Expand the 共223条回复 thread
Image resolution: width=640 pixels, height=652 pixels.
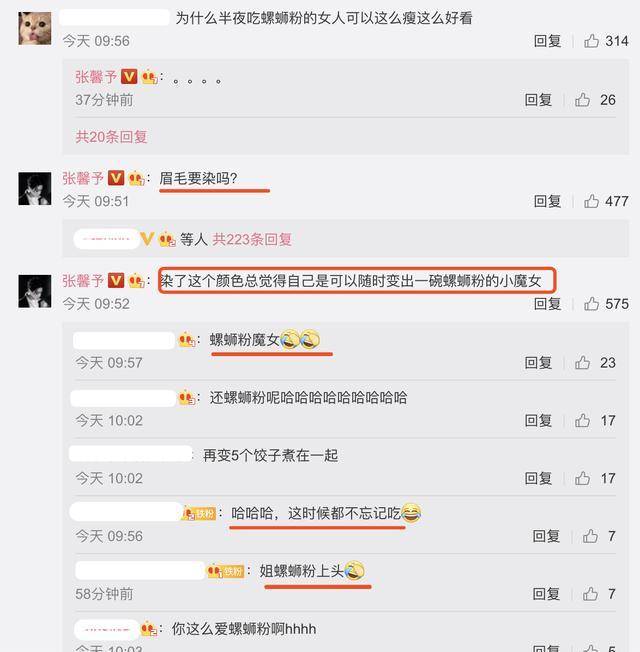[252, 240]
